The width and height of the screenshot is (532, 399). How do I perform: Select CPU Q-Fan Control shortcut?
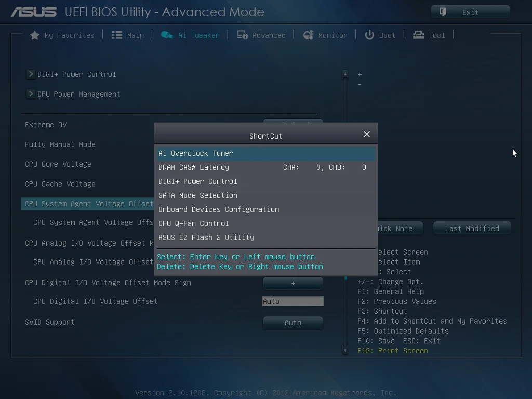[266, 223]
